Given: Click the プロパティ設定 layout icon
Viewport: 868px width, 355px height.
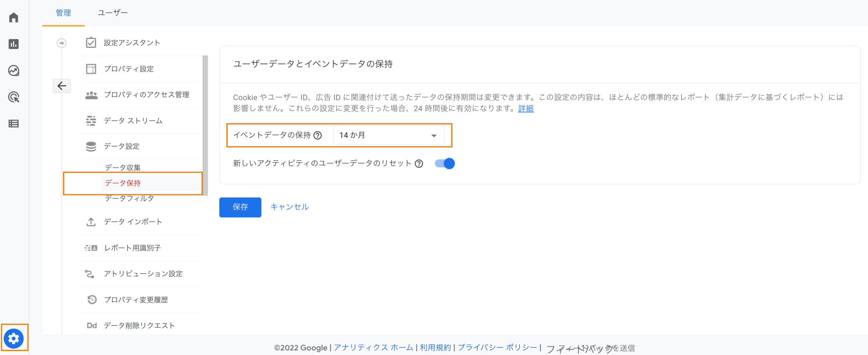Looking at the screenshot, I should point(91,69).
